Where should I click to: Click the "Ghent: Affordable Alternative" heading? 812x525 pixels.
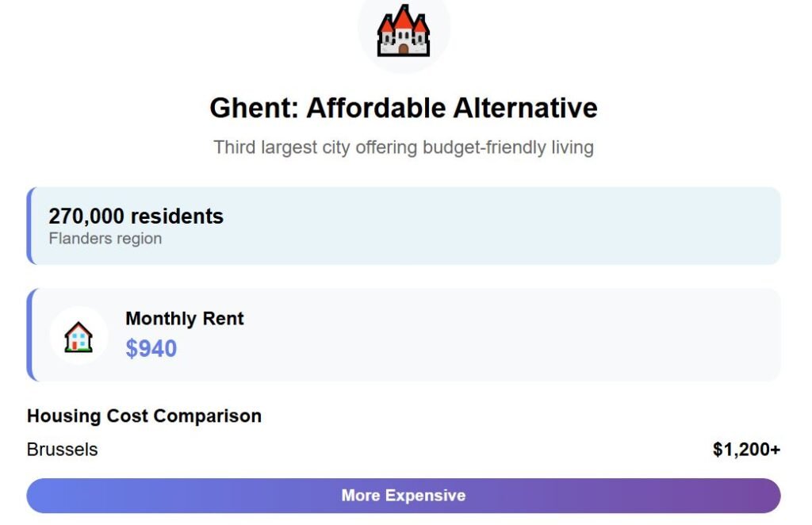point(404,108)
